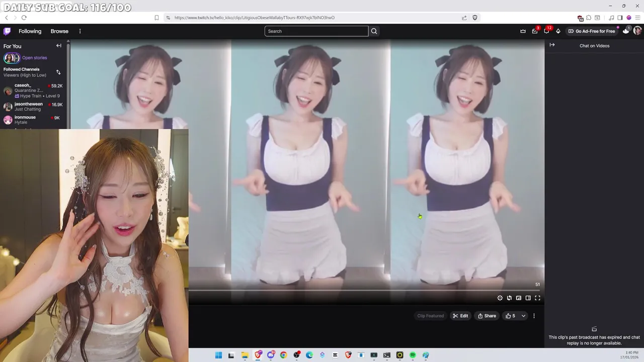Enter fullscreen on video player
Screen dimensions: 644x362
(537, 298)
